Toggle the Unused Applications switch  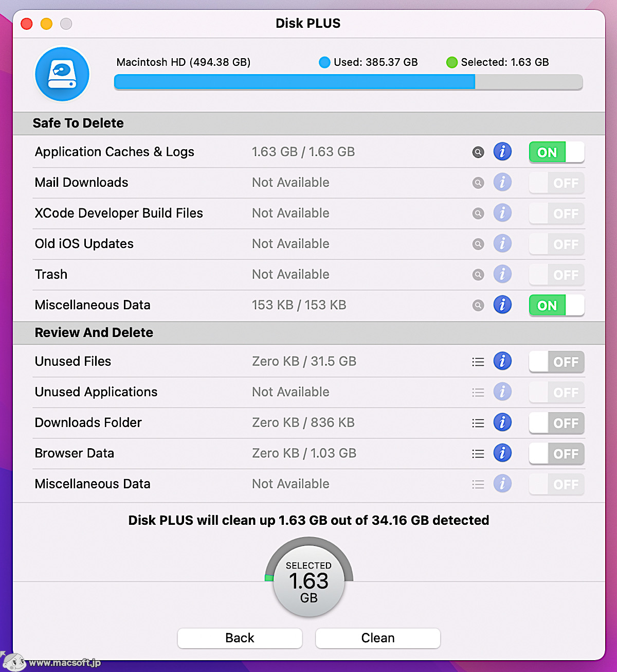click(557, 392)
